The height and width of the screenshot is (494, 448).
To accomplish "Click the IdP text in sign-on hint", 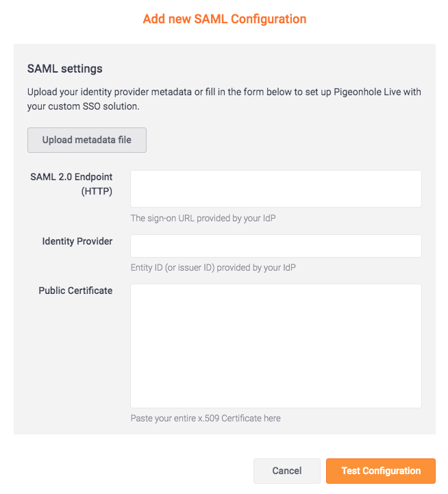I will click(269, 219).
